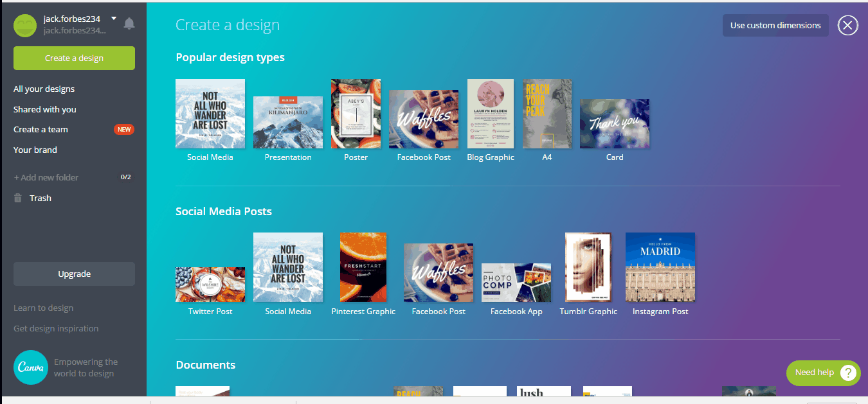Click Learn to design
This screenshot has height=404, width=868.
(x=43, y=308)
